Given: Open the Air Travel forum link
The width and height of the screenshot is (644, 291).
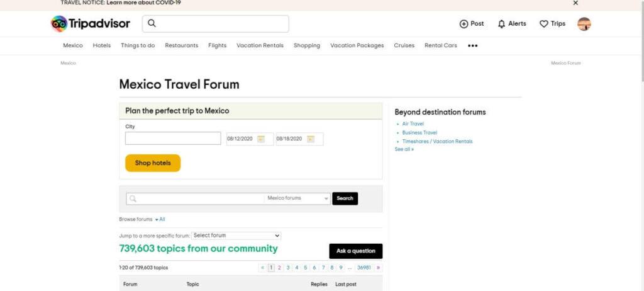Looking at the screenshot, I should (413, 124).
